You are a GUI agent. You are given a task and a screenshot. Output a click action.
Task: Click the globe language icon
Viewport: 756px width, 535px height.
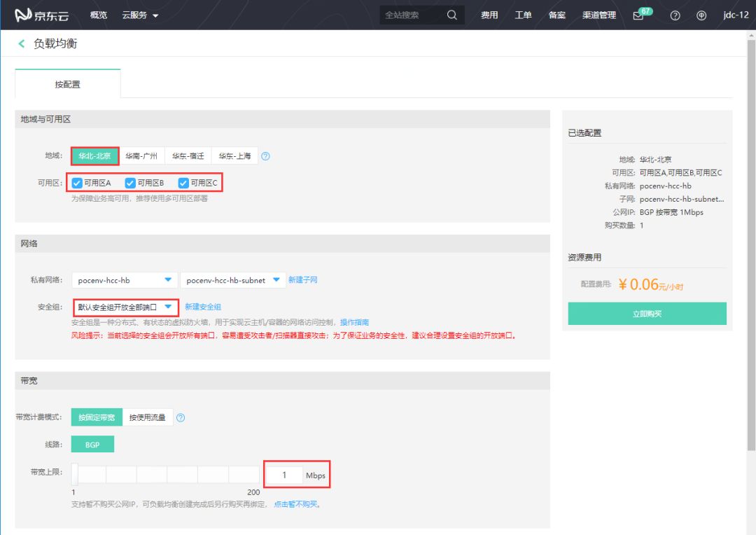coord(701,15)
